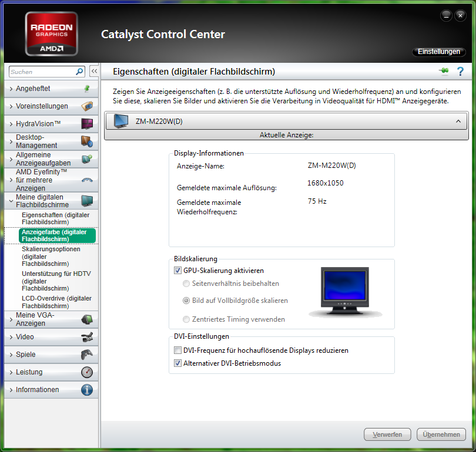Click the Voreinstellungen presets icon

tap(87, 106)
